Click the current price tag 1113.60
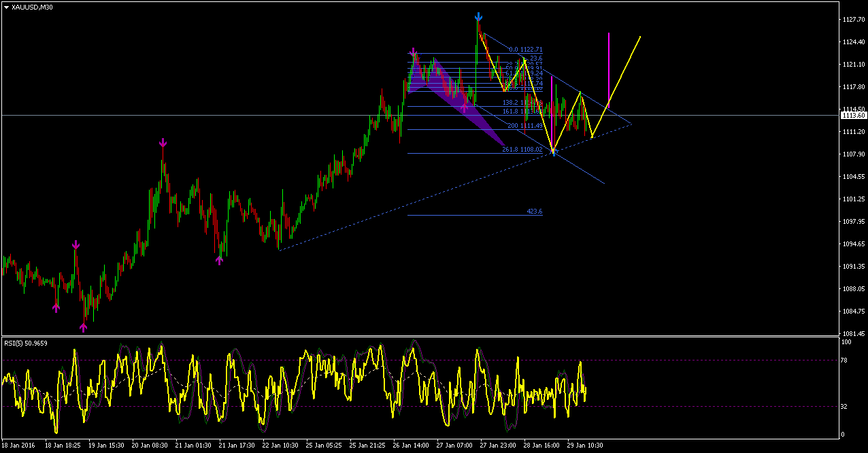The width and height of the screenshot is (868, 453). (x=853, y=115)
